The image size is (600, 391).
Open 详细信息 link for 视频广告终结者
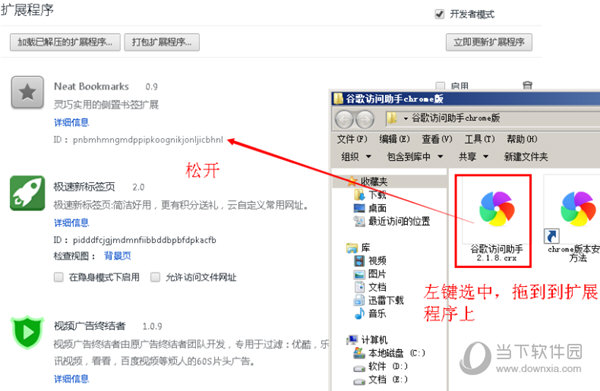(x=71, y=379)
